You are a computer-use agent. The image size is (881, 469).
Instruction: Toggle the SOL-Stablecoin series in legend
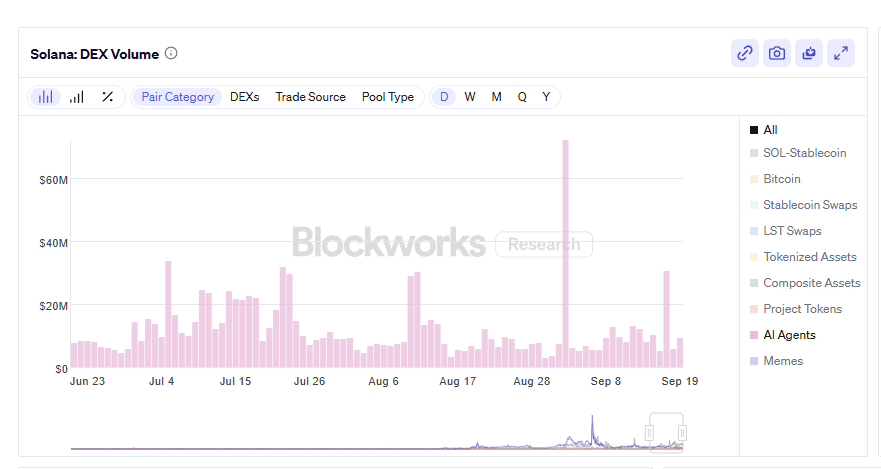point(798,153)
